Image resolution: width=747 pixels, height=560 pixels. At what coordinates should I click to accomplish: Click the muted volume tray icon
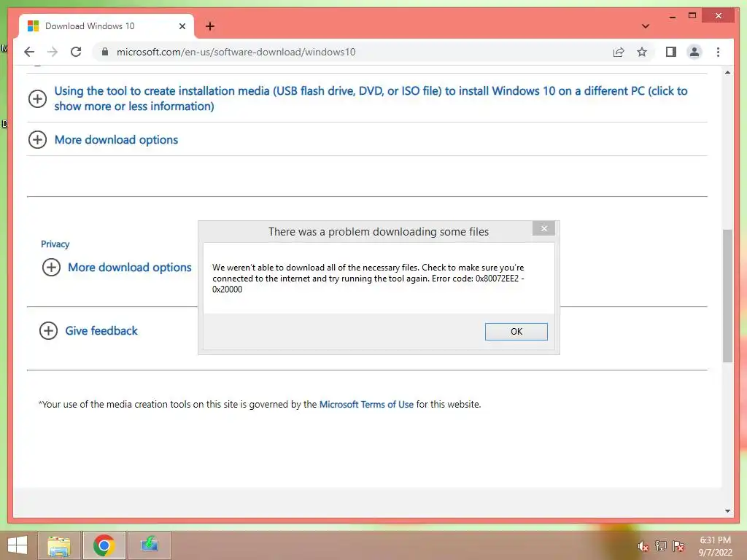click(643, 546)
